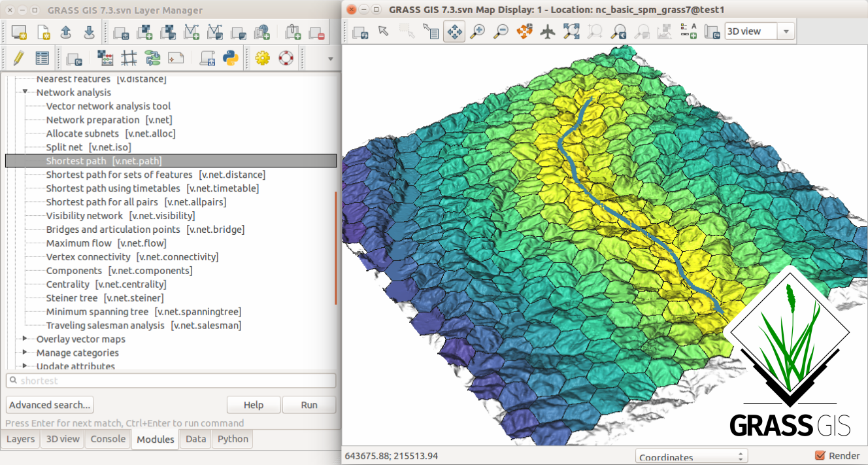868x465 pixels.
Task: Open Layer Manager toolbar overflow arrow
Action: (x=330, y=59)
